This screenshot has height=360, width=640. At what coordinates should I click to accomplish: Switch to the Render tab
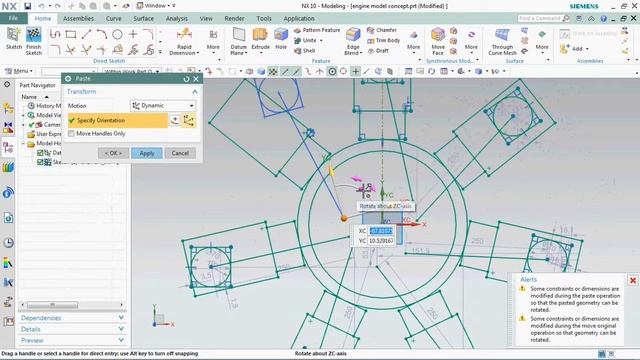[x=234, y=18]
